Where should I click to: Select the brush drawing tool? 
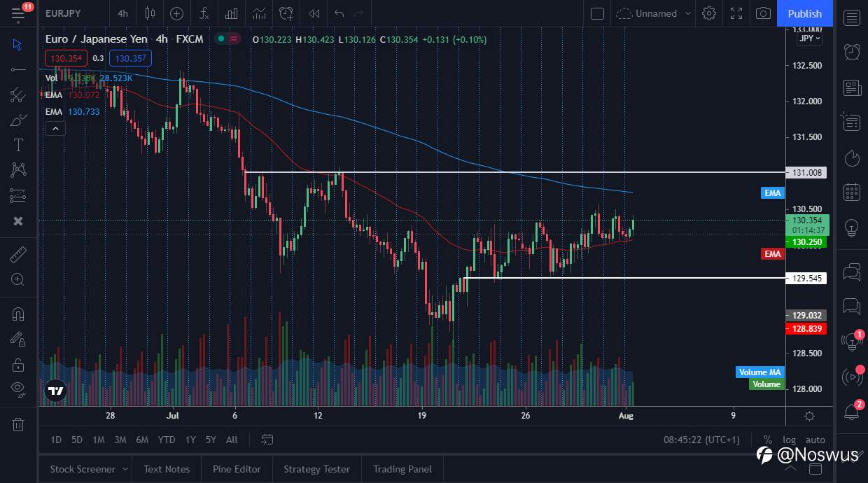click(x=18, y=120)
